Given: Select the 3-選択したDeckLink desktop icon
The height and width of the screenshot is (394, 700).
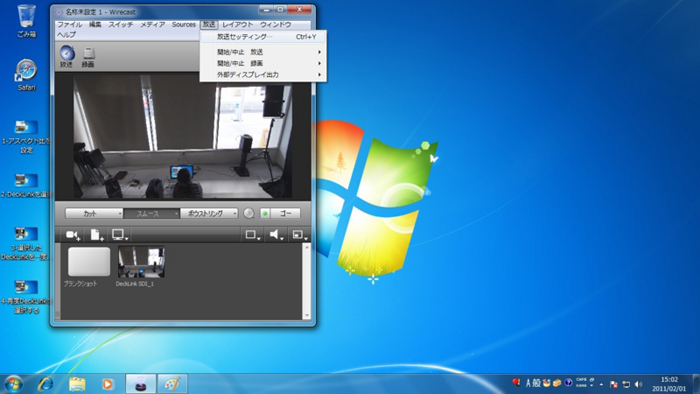Looking at the screenshot, I should coord(26,244).
